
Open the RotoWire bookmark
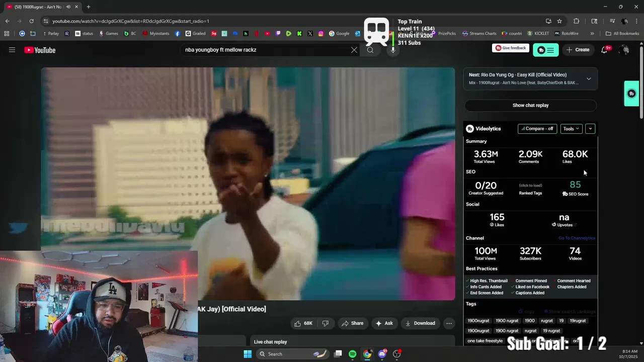click(x=566, y=34)
